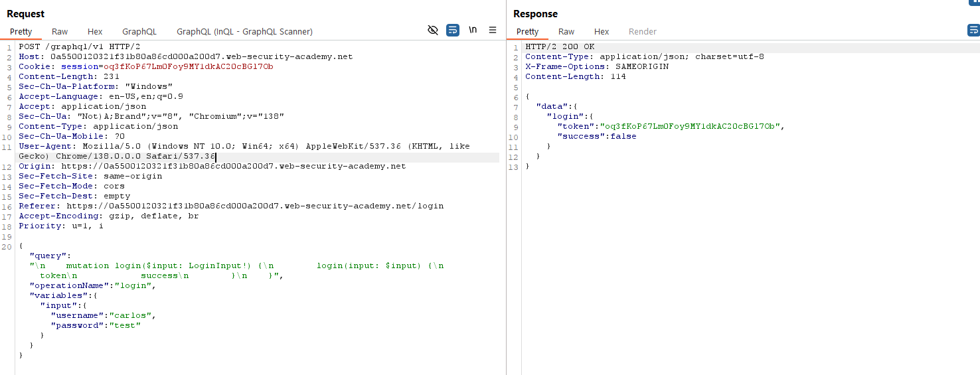Viewport: 980px width, 375px height.
Task: Click the token value in Response body
Action: coord(692,126)
